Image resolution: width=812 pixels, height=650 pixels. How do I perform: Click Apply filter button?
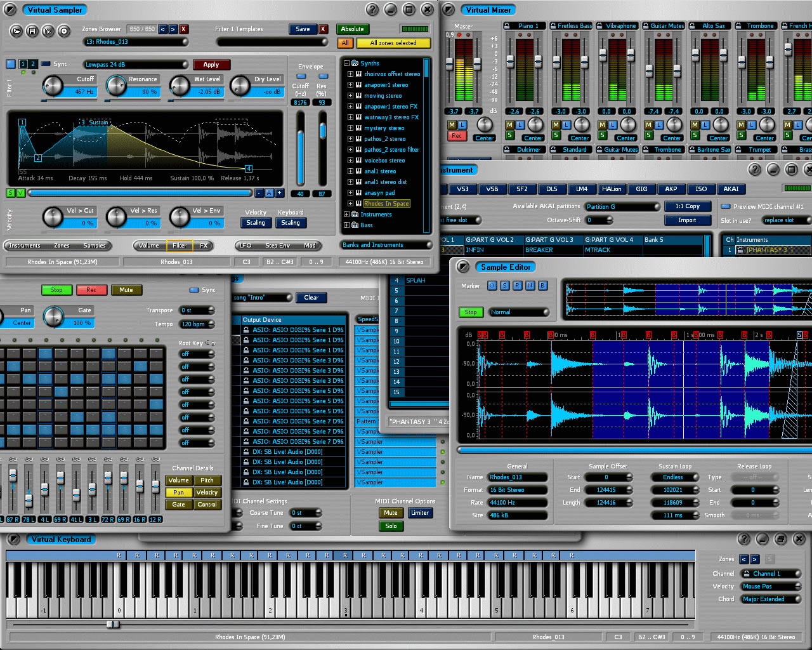211,65
